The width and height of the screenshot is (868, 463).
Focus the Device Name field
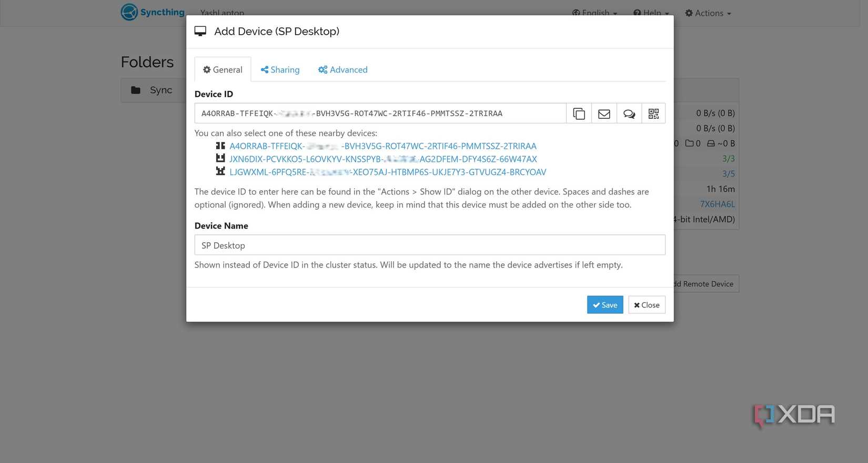point(430,245)
